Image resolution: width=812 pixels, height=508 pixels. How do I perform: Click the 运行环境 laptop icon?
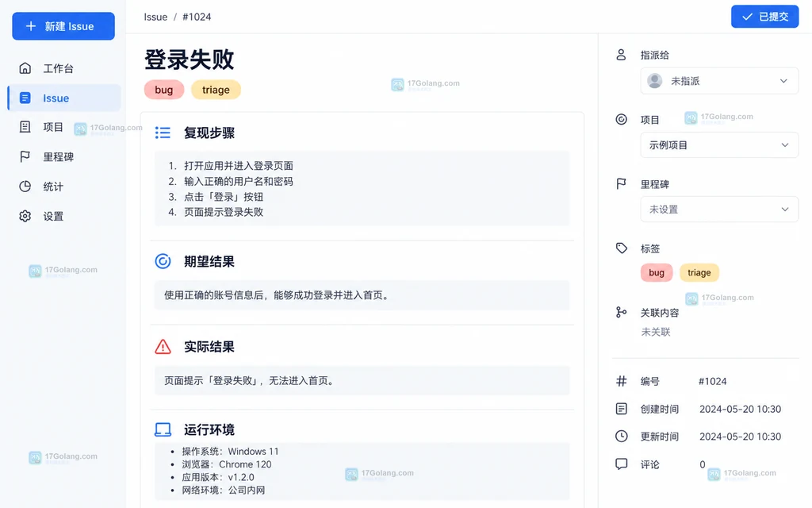click(163, 429)
